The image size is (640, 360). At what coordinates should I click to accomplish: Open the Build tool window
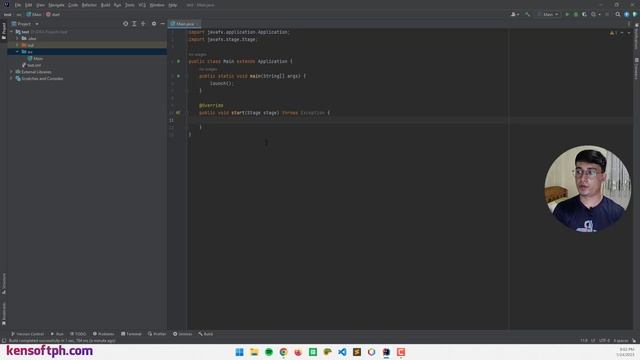[x=206, y=334]
